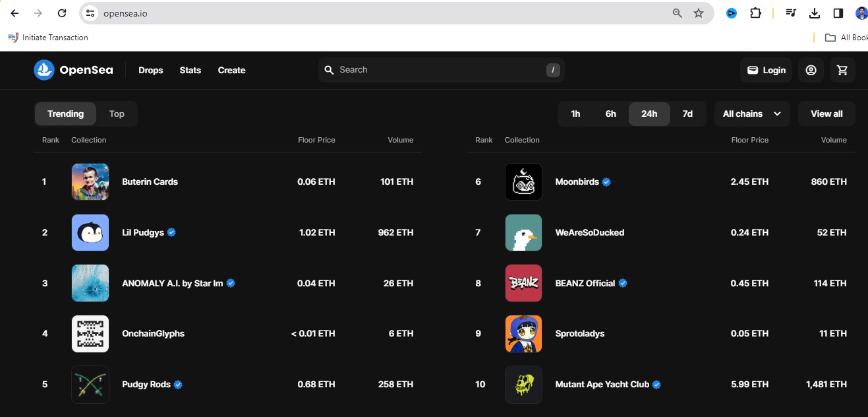Click the 860 ETH volume value
The height and width of the screenshot is (417, 868).
click(828, 181)
